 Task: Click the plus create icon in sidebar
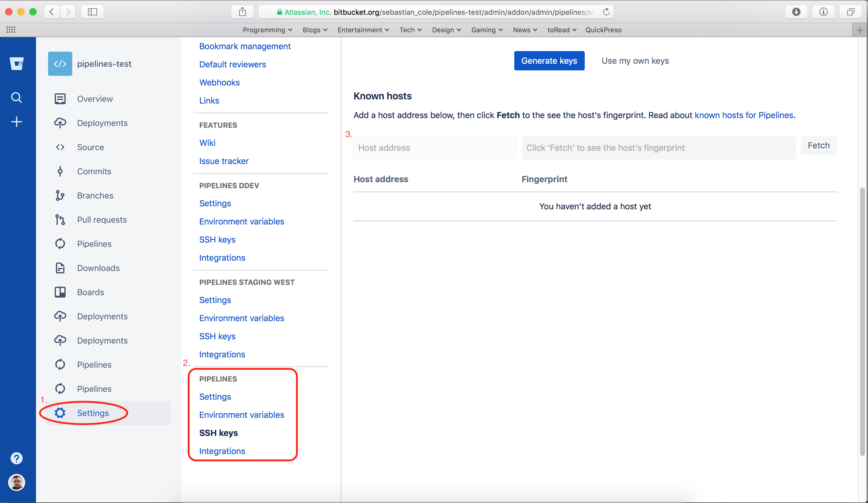pos(17,121)
